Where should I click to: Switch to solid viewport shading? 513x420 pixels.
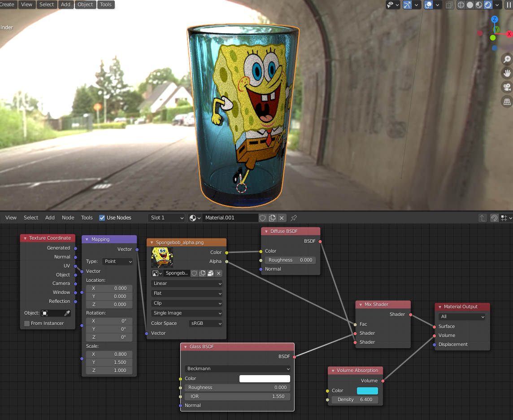(470, 5)
